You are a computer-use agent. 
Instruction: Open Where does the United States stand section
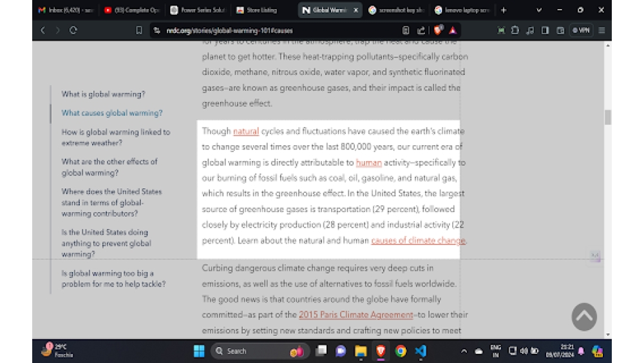111,202
